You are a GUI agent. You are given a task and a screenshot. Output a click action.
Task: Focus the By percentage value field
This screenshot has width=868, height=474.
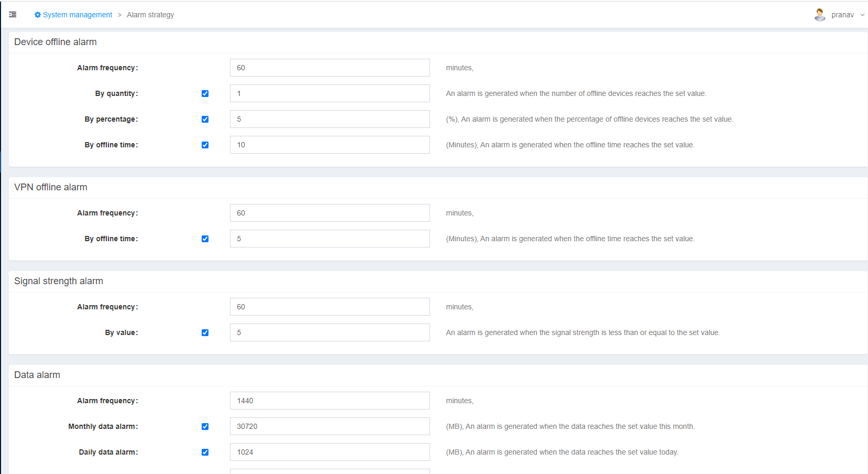click(x=329, y=119)
